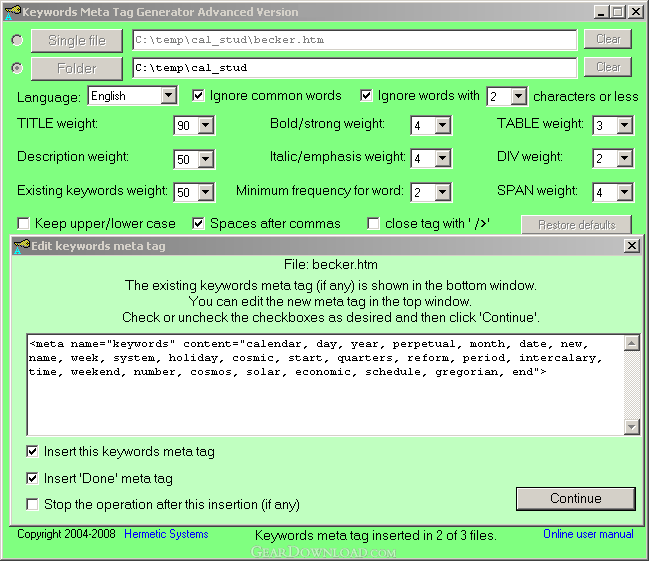The height and width of the screenshot is (561, 649).
Task: Open DIV weight dropdown
Action: (x=625, y=158)
